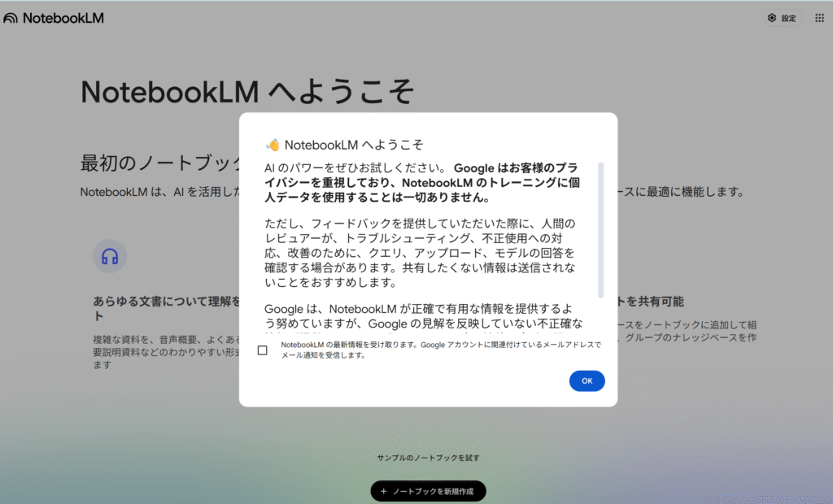Screen dimensions: 833x504
Task: Click the paragraph starting with ただし、フィードバック
Action: click(420, 253)
